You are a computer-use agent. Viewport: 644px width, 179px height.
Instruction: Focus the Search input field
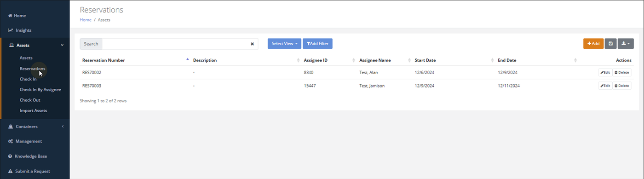[180, 44]
